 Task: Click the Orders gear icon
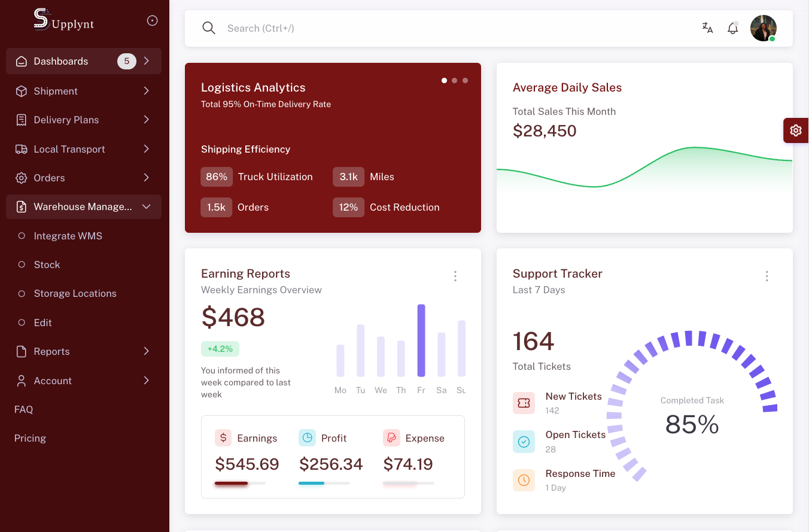pyautogui.click(x=22, y=178)
